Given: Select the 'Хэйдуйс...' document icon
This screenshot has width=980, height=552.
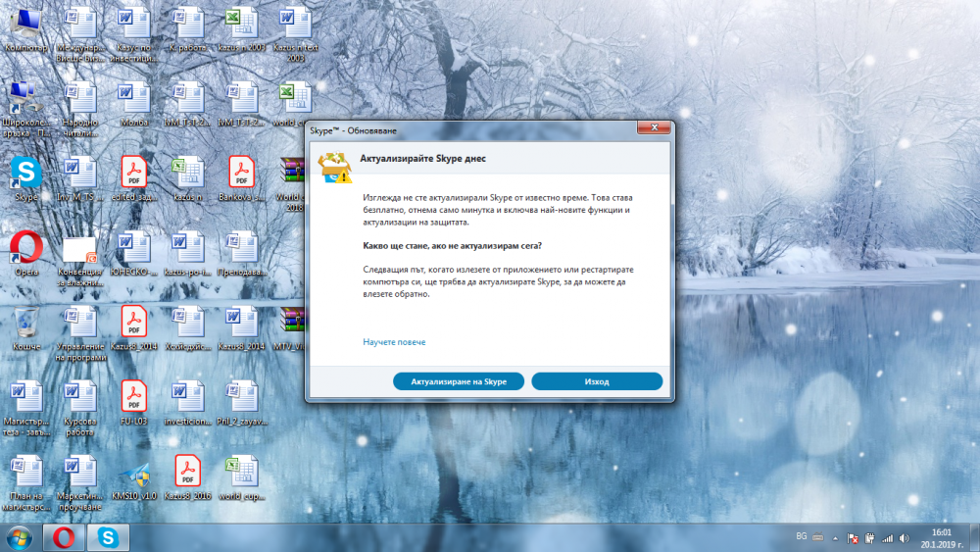Looking at the screenshot, I should (x=187, y=328).
